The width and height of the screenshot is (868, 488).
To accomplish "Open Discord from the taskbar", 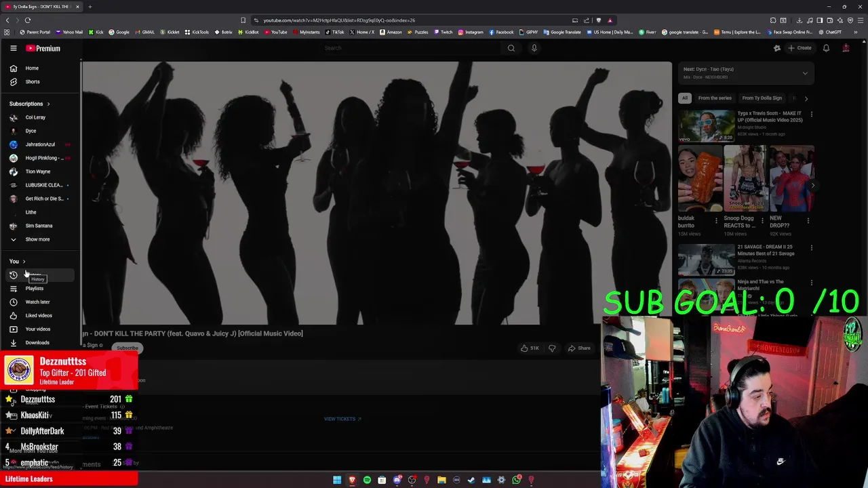I will coord(397,480).
